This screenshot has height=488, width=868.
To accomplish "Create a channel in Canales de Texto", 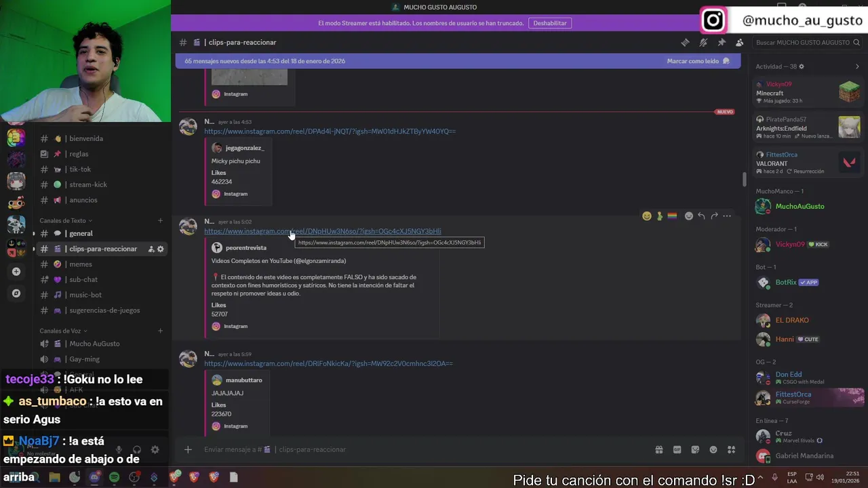I will point(161,220).
